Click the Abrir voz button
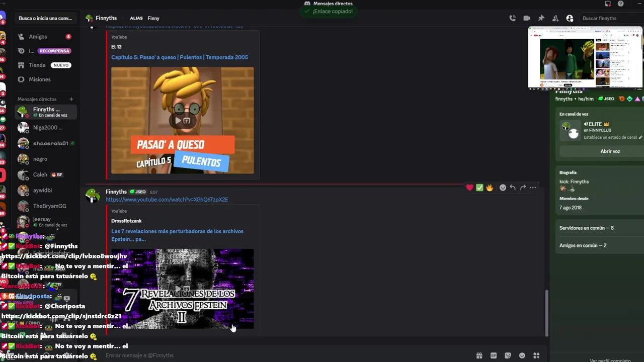The image size is (644, 362). (610, 151)
